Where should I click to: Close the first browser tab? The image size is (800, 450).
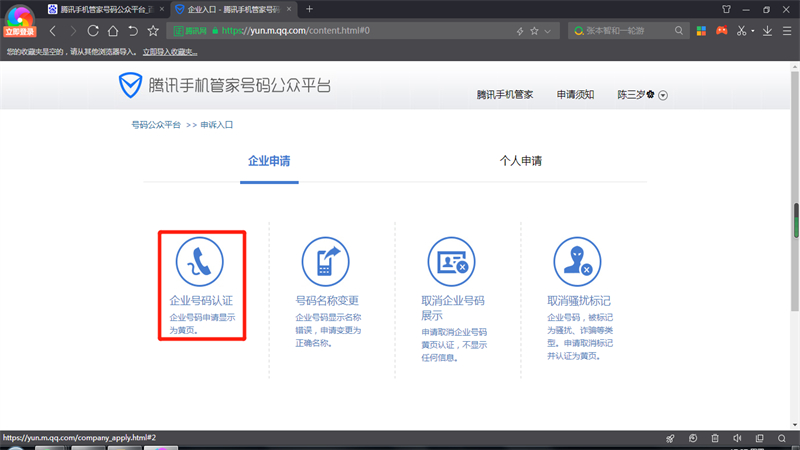tap(162, 9)
